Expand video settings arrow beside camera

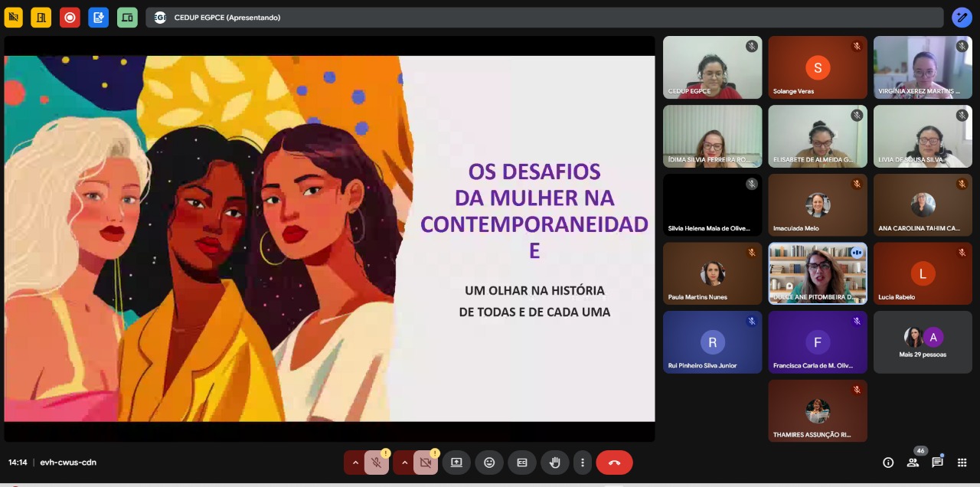(x=404, y=462)
